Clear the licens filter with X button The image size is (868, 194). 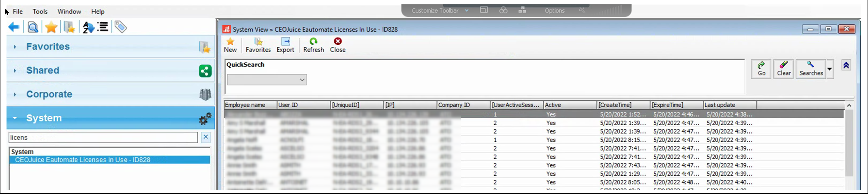click(206, 137)
